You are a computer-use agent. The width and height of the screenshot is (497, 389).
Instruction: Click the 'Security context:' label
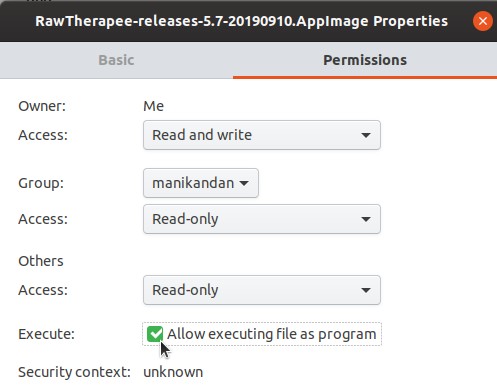point(74,372)
